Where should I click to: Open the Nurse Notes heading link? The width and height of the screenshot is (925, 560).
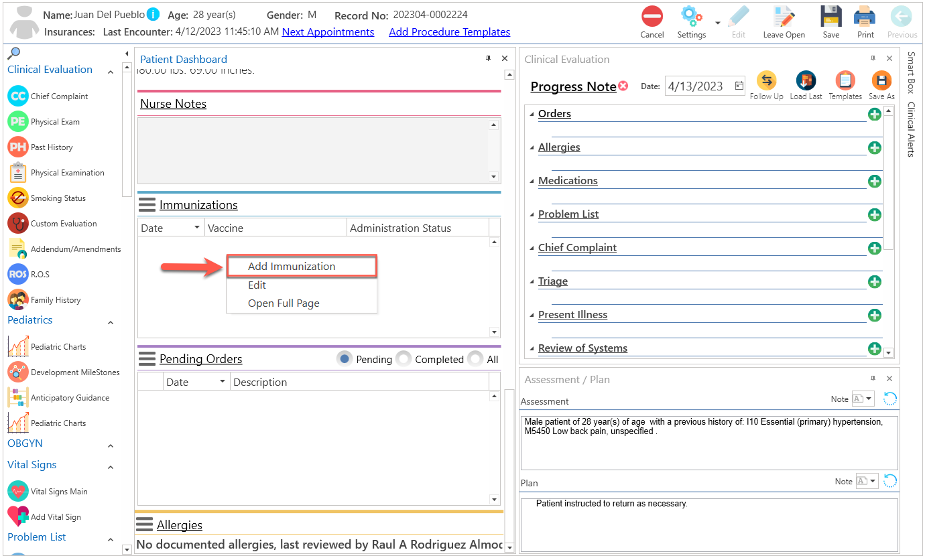[x=173, y=104]
